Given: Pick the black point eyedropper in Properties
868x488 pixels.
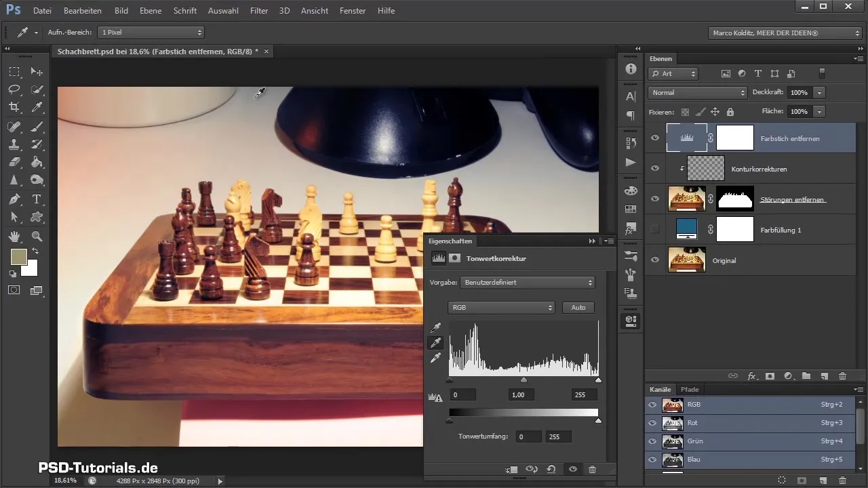Looking at the screenshot, I should 435,328.
